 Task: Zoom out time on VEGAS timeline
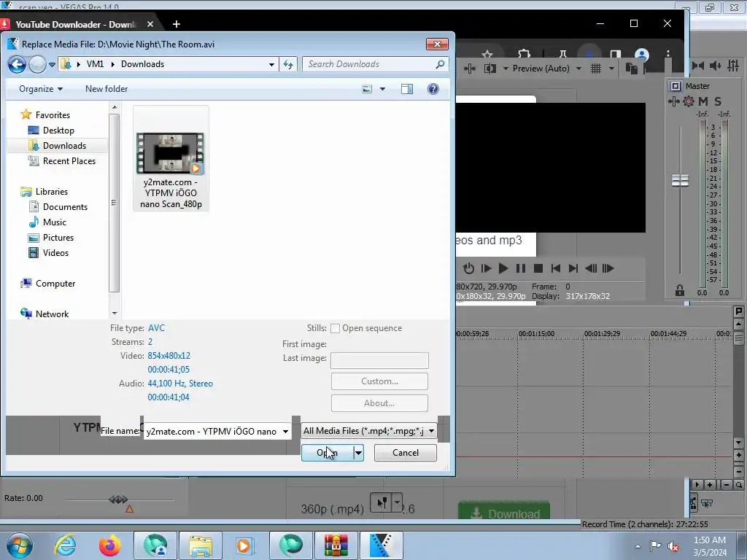[726, 485]
